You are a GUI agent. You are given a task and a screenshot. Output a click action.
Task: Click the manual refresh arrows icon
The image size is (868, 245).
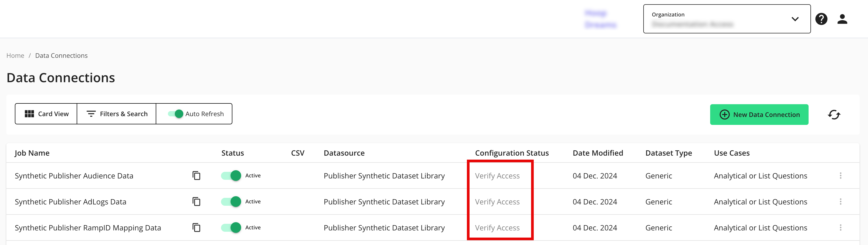[834, 115]
